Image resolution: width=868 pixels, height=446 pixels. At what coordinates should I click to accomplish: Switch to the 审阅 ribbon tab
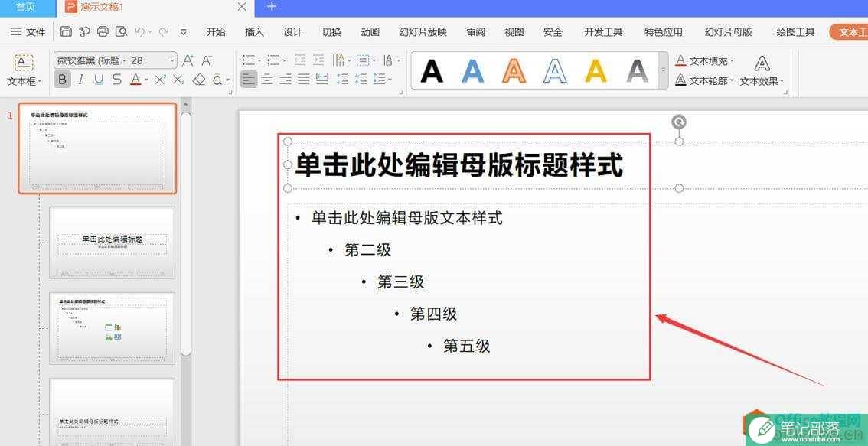[x=475, y=32]
